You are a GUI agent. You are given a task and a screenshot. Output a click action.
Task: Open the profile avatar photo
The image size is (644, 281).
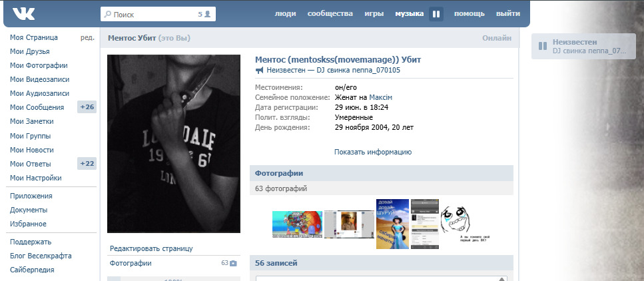[174, 144]
